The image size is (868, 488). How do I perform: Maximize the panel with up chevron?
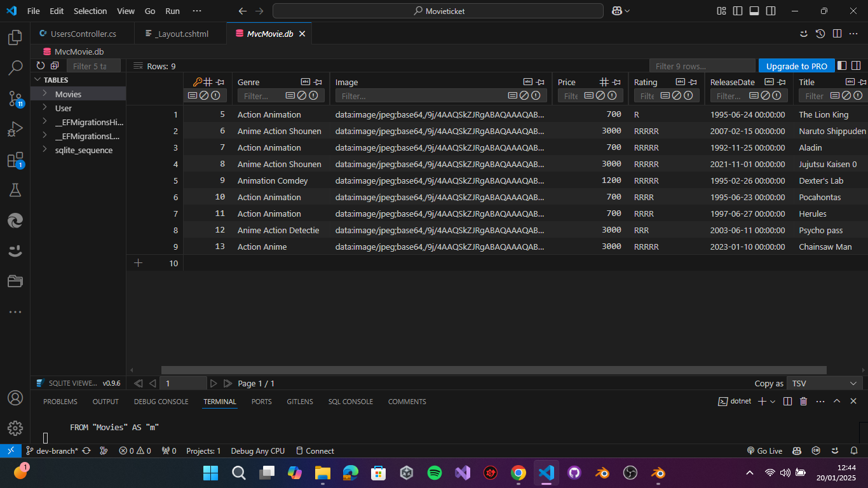point(837,401)
